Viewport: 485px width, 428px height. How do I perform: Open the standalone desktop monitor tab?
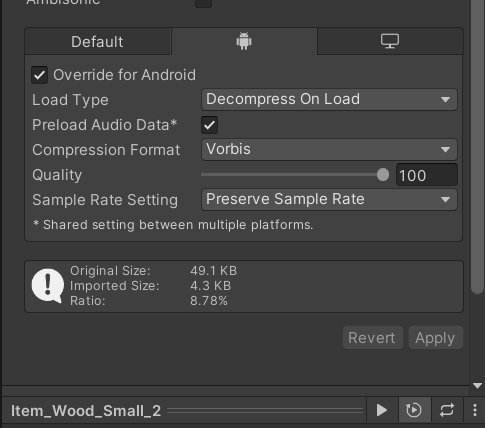[x=390, y=41]
